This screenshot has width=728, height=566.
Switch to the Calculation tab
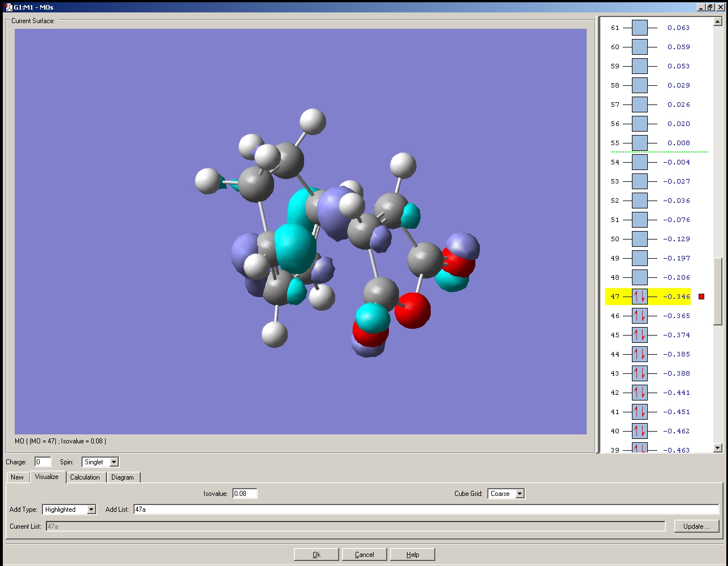pyautogui.click(x=85, y=477)
